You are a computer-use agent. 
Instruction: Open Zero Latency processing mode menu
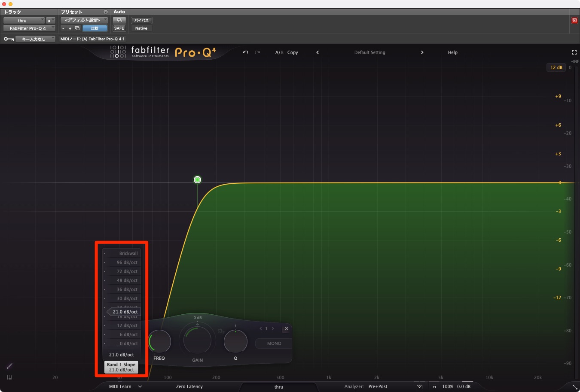(189, 386)
